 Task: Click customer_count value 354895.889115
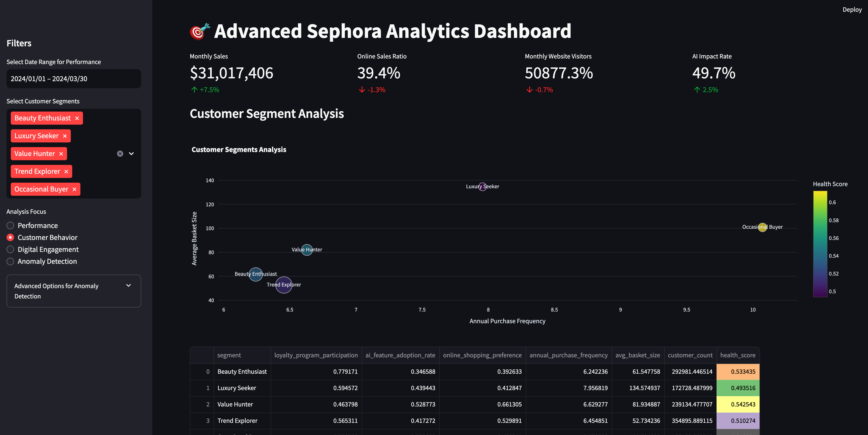(690, 421)
